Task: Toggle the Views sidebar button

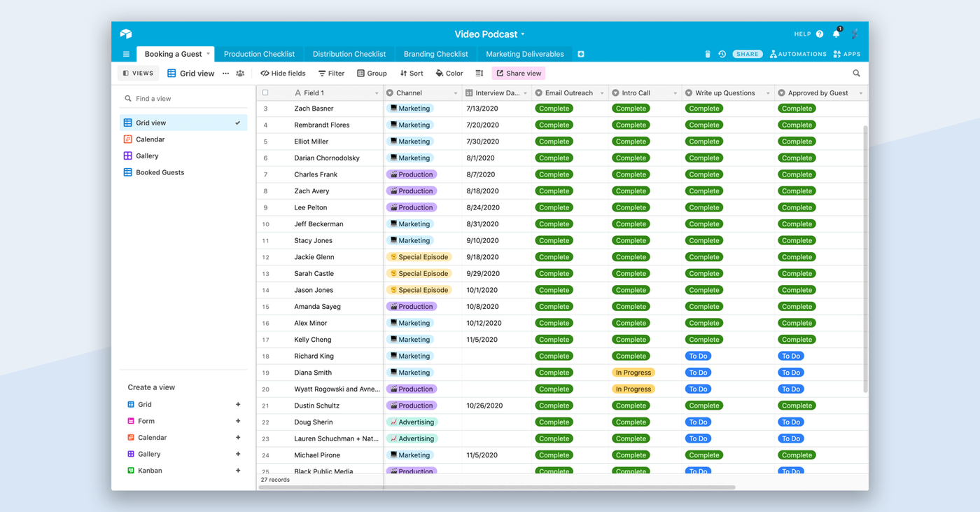Action: (139, 73)
